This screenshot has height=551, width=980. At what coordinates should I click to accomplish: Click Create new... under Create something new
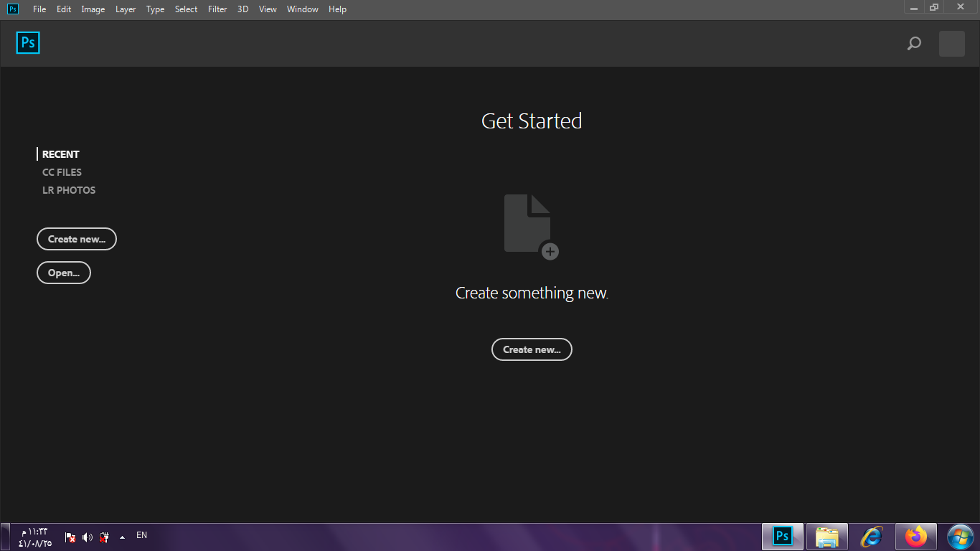532,349
